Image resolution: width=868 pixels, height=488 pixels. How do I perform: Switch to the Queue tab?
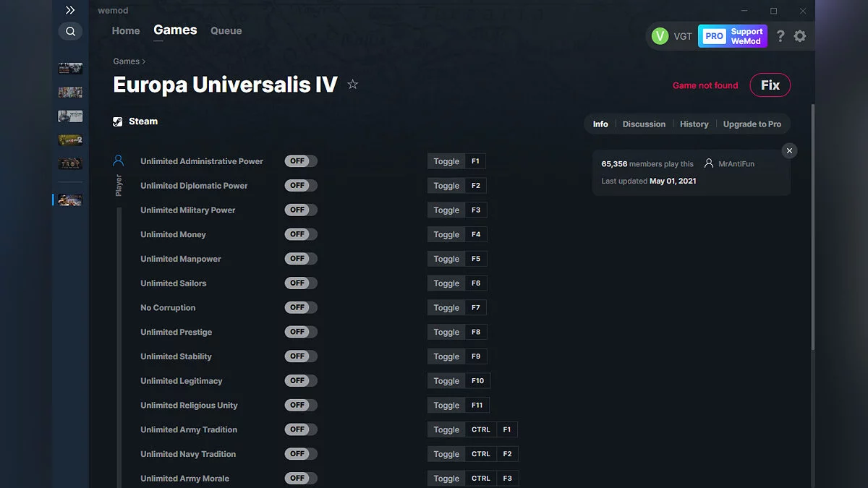pos(226,30)
